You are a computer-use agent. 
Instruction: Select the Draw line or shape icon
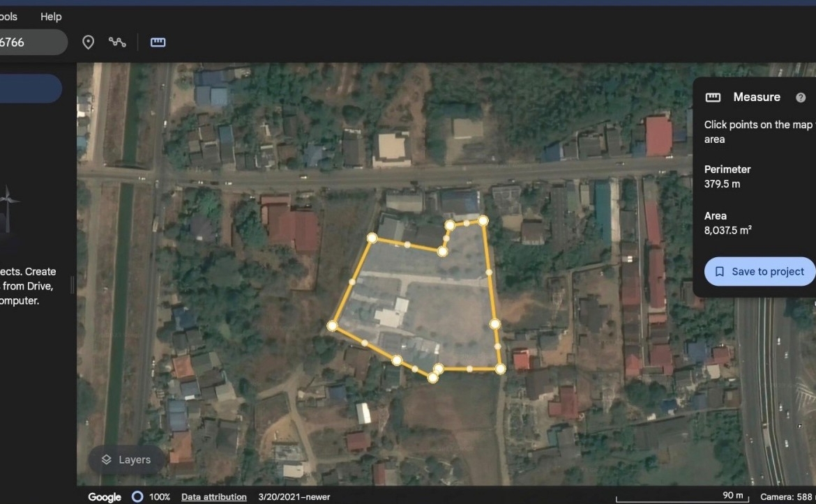click(117, 42)
